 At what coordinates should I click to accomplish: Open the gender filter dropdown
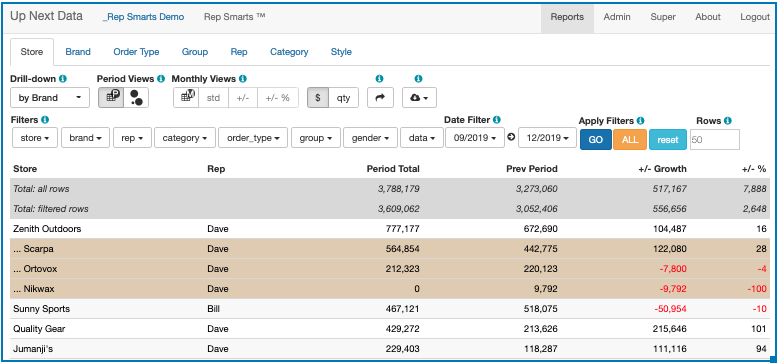(370, 138)
